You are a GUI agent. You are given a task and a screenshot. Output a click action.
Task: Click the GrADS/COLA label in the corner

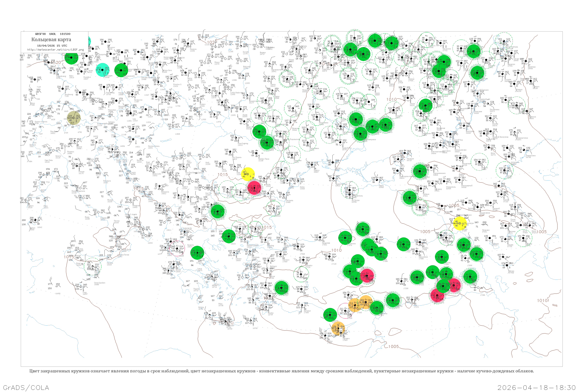click(x=26, y=387)
